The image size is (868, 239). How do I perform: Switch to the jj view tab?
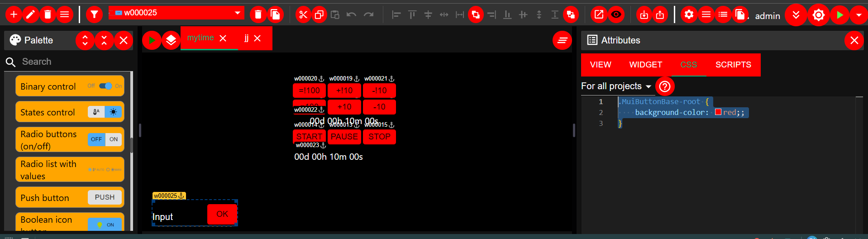coord(246,38)
